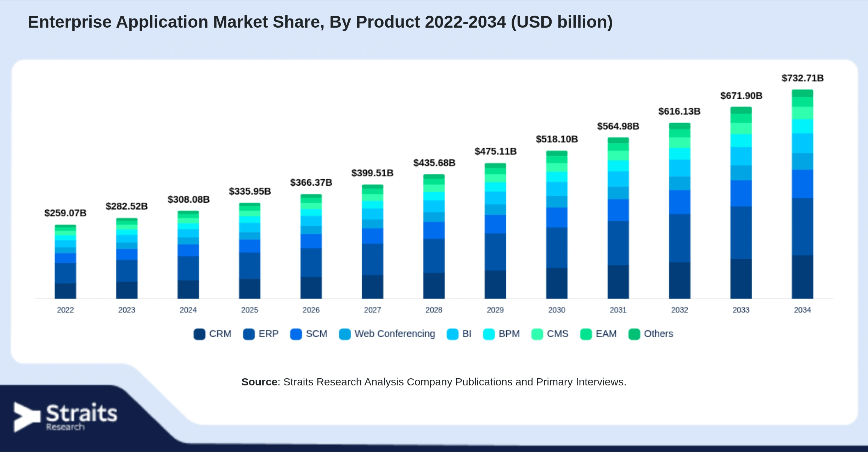Click the $259.07B value label
The width and height of the screenshot is (868, 452).
coord(65,213)
